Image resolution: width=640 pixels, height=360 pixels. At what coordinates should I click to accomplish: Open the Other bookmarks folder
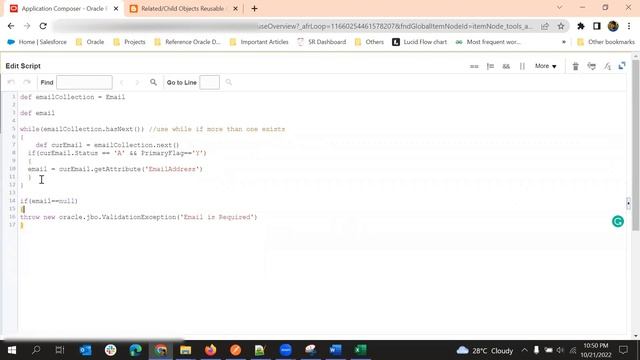(606, 42)
